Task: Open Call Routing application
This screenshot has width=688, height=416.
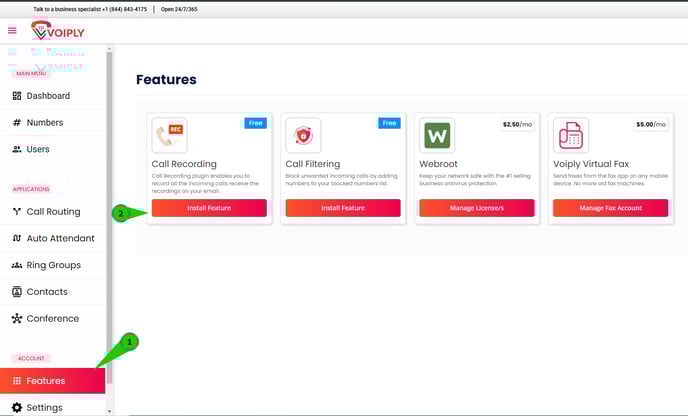Action: 53,212
